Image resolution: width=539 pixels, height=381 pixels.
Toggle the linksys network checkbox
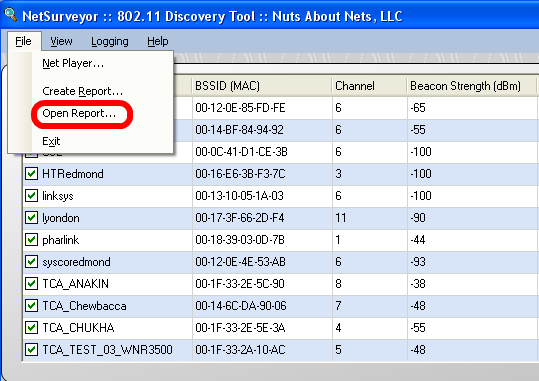point(31,196)
